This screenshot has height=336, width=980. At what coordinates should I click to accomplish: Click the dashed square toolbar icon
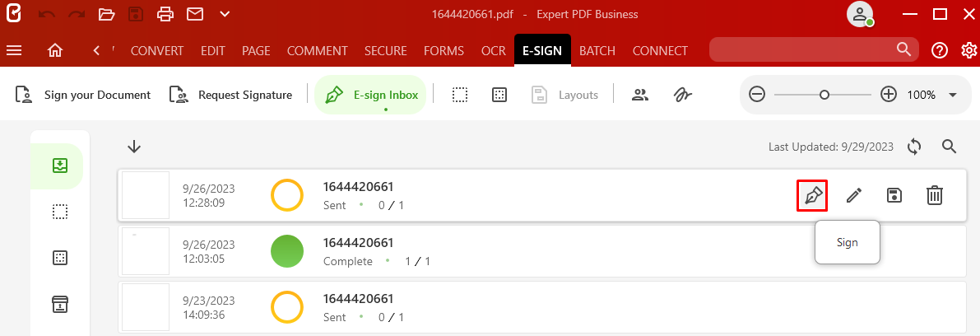point(460,95)
